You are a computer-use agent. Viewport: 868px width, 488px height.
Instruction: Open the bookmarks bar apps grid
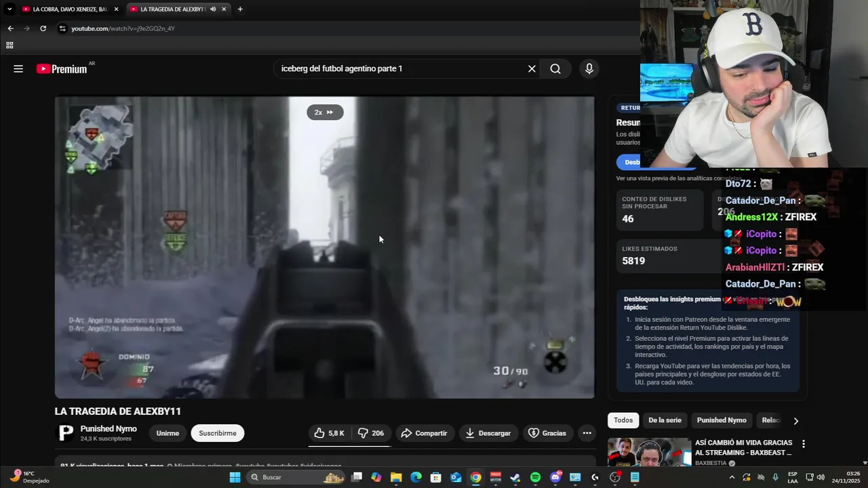click(9, 45)
